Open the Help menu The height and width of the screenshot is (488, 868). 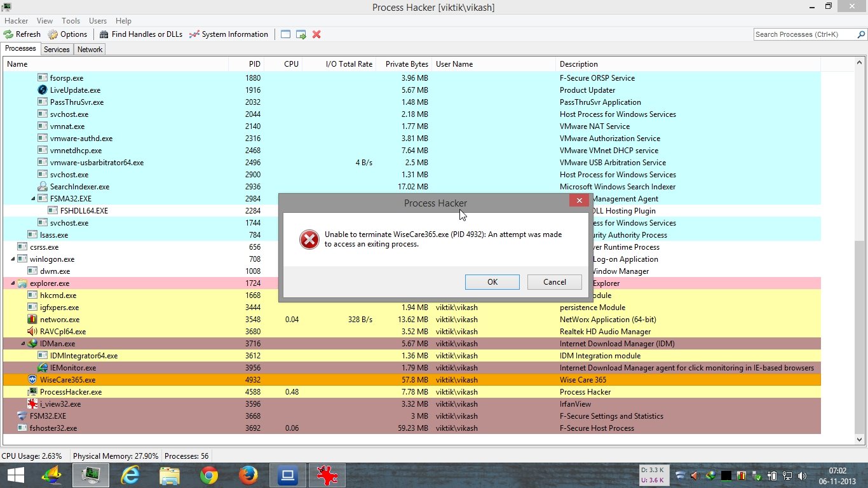123,21
